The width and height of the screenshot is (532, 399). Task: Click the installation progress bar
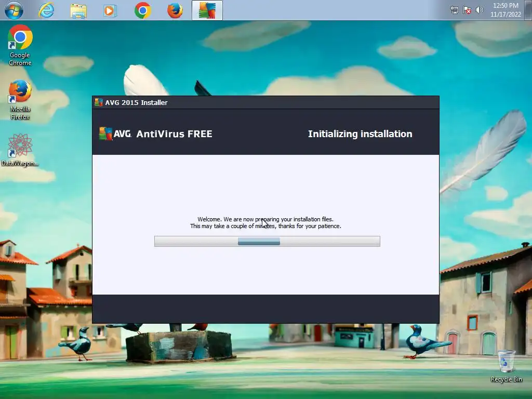(267, 241)
